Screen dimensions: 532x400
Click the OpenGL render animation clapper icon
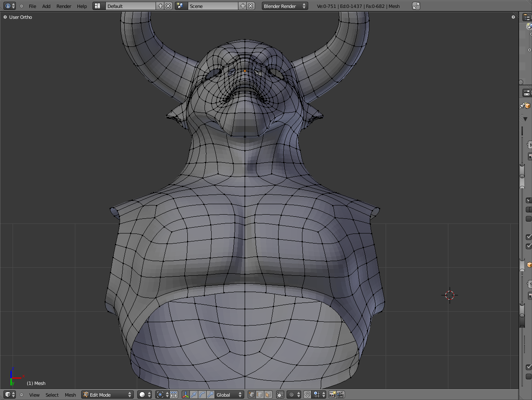pyautogui.click(x=341, y=395)
